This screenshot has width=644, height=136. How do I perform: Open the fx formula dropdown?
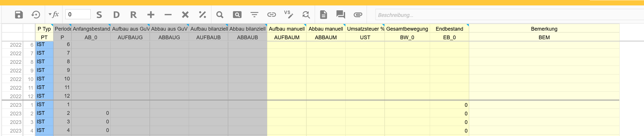coord(54,15)
